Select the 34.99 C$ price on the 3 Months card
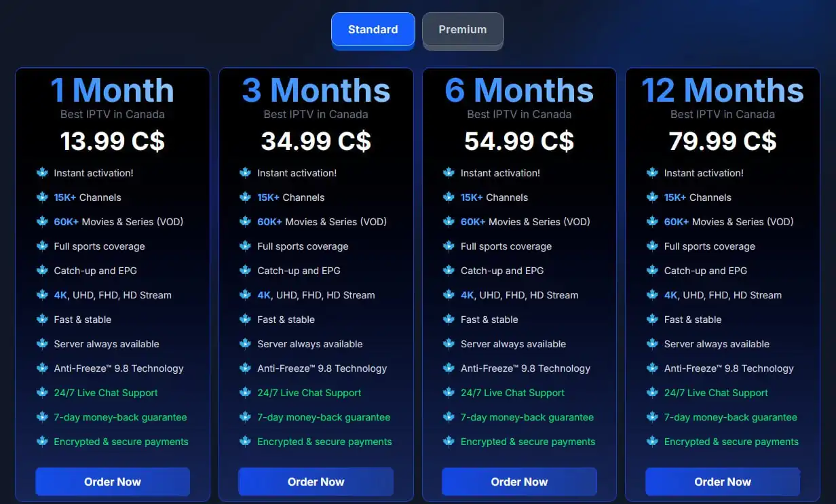 (x=316, y=141)
